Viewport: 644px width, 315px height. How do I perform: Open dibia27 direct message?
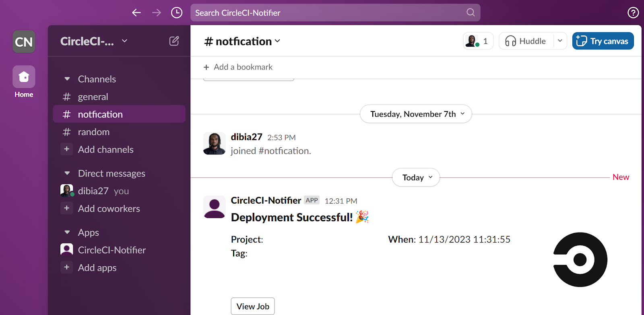click(x=119, y=191)
